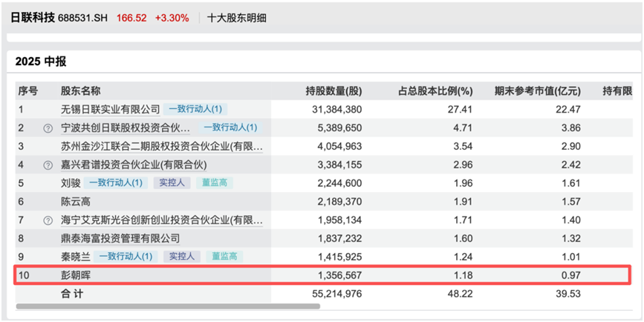Click share count 1,415,925

pyautogui.click(x=339, y=257)
